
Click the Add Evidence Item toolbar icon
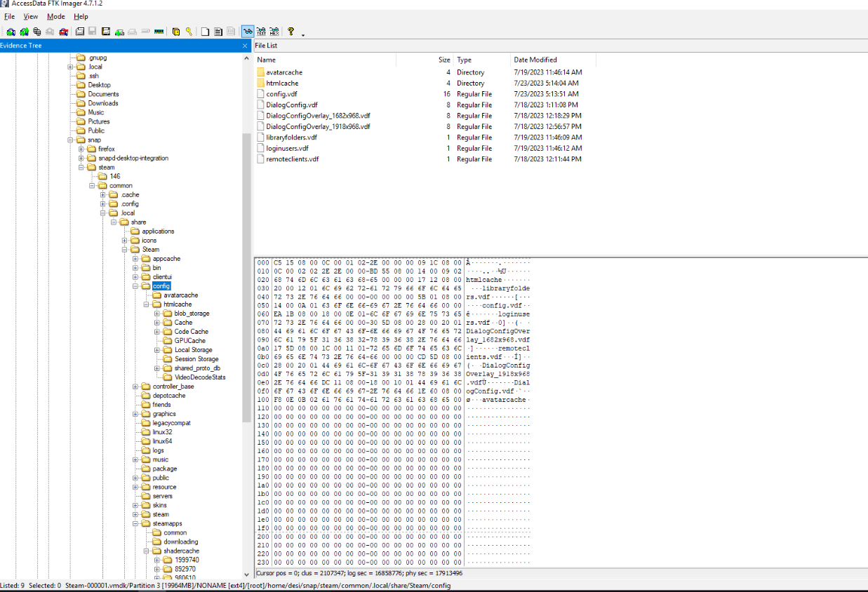11,32
